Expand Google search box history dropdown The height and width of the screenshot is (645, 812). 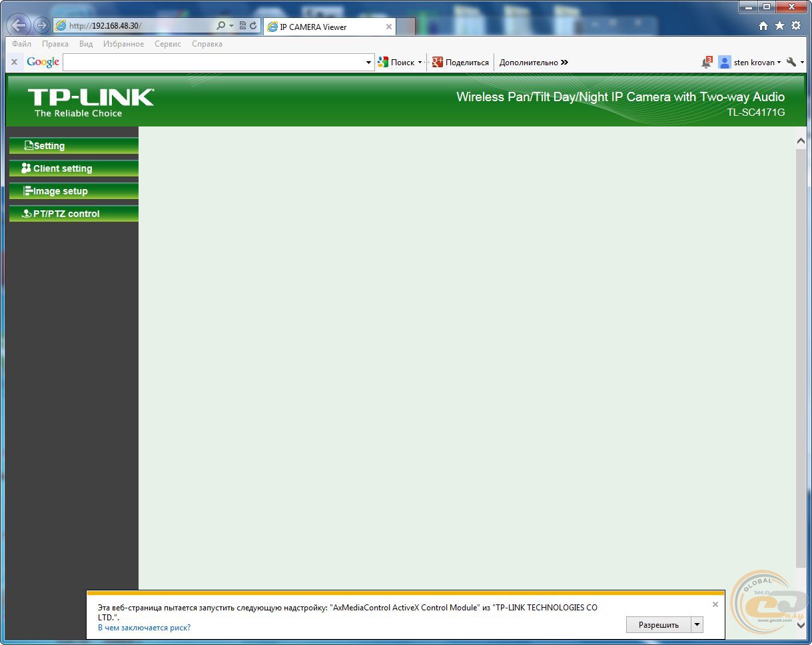[369, 63]
